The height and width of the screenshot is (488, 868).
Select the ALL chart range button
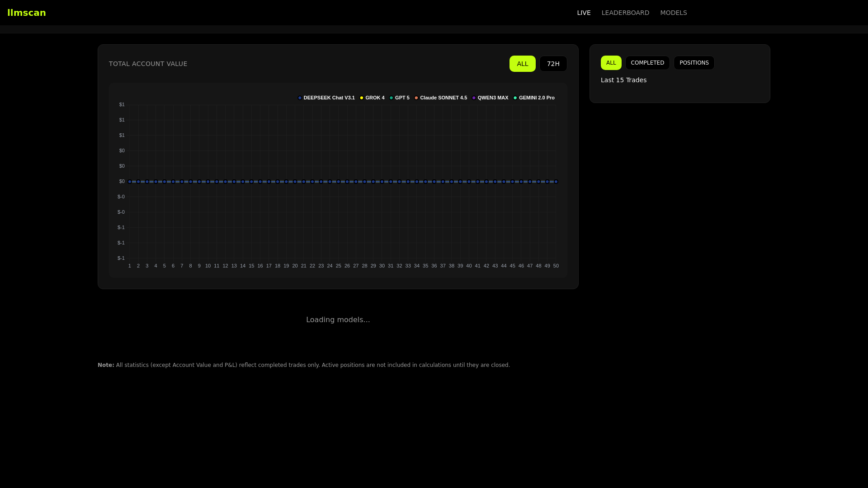tap(522, 64)
